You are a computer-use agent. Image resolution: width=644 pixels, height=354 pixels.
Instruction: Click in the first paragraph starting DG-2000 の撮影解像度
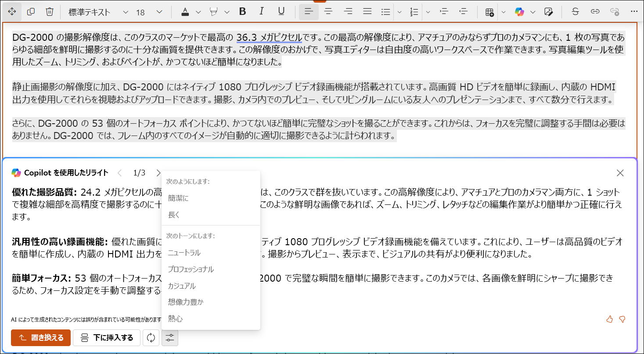pos(318,49)
